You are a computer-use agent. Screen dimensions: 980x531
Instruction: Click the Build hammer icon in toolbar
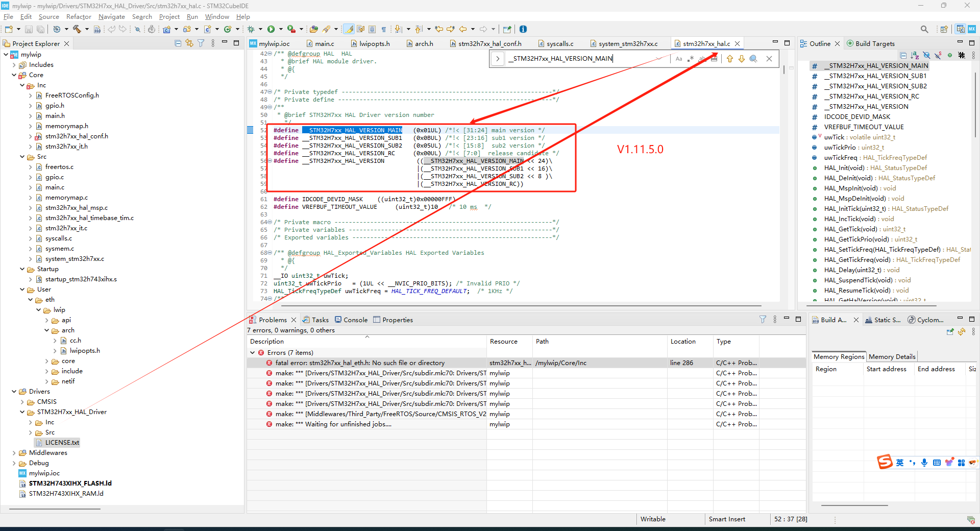77,29
